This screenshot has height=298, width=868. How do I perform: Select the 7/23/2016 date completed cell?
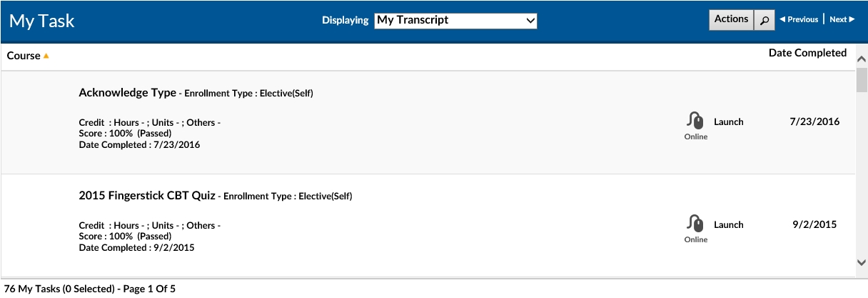(814, 121)
